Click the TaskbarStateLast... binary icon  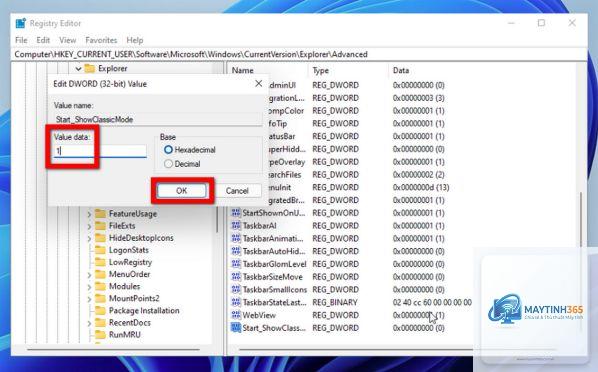(x=236, y=302)
